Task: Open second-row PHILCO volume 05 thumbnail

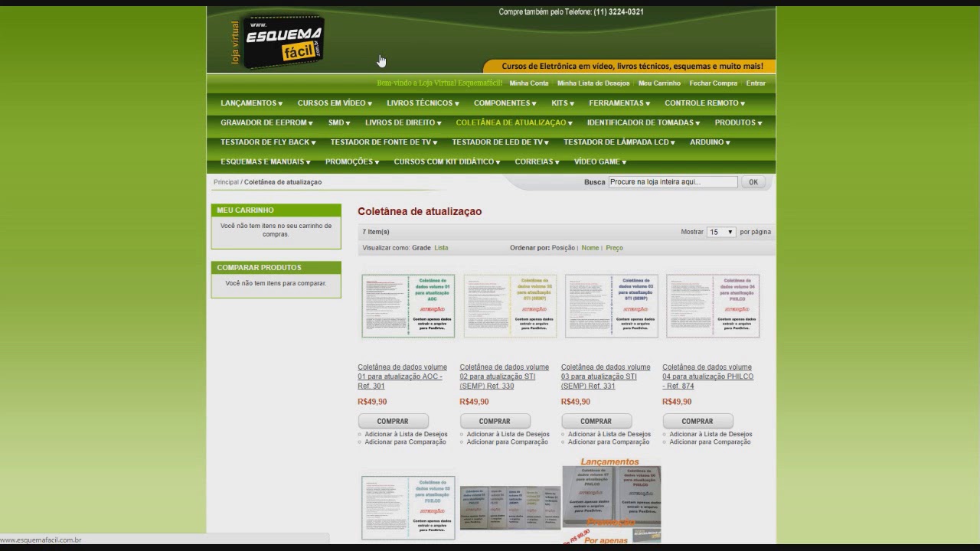Action: pos(408,507)
